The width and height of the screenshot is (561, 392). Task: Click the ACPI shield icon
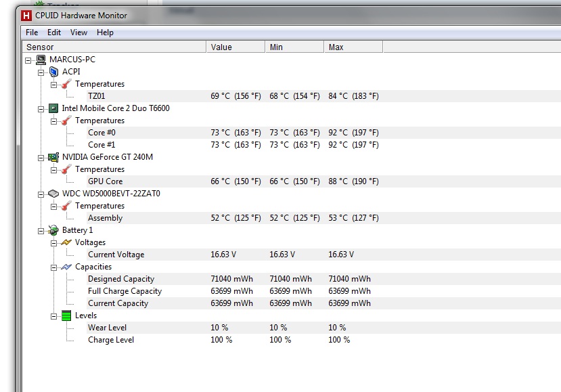[x=53, y=72]
